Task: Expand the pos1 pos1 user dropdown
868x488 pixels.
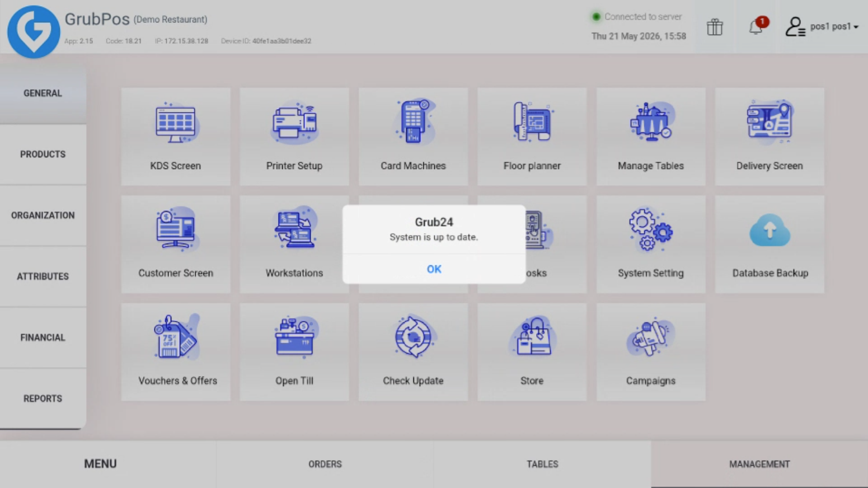Action: (x=822, y=26)
